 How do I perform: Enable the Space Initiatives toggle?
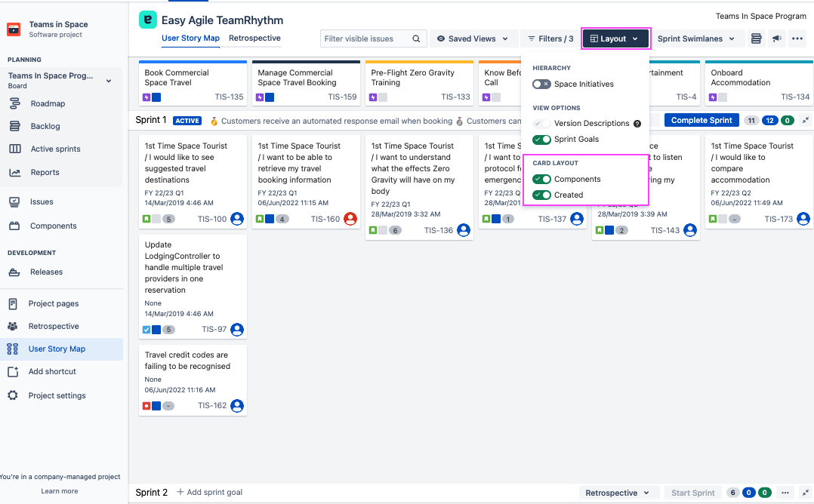541,85
